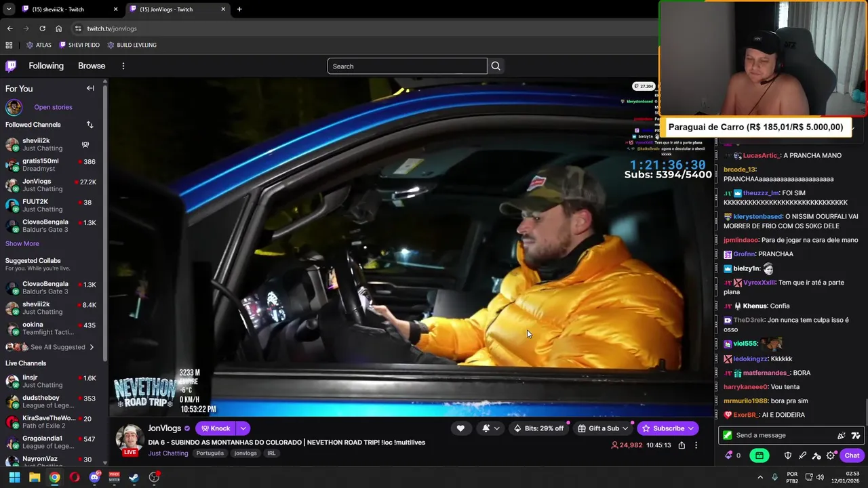Open the green sword chat badge icon

tap(728, 435)
